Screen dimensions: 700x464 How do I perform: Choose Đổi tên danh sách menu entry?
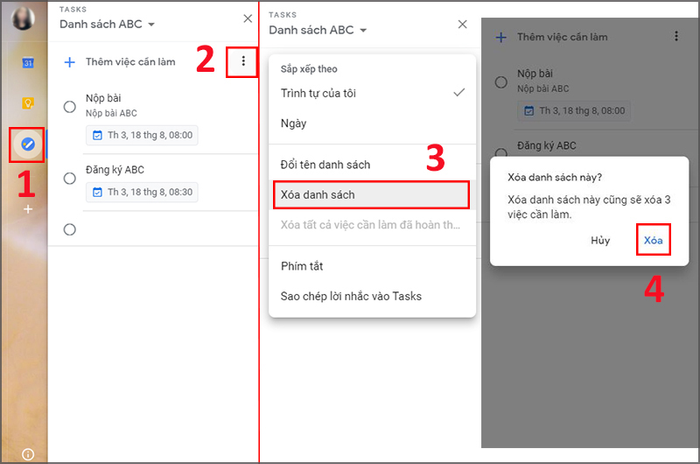pos(372,164)
